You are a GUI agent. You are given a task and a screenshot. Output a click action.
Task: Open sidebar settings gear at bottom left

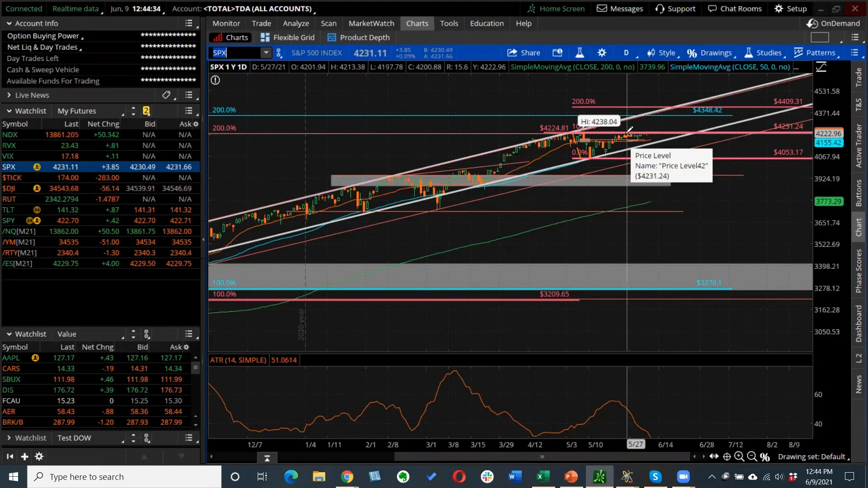[39, 457]
